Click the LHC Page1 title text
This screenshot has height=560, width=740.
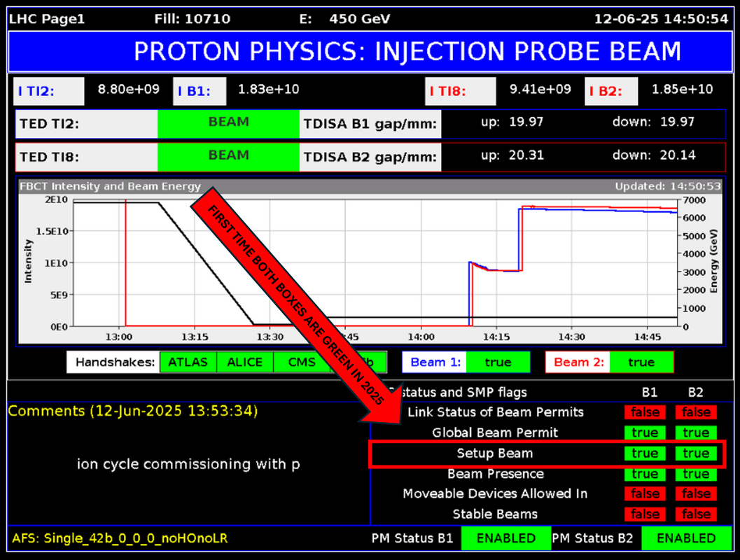click(x=47, y=19)
